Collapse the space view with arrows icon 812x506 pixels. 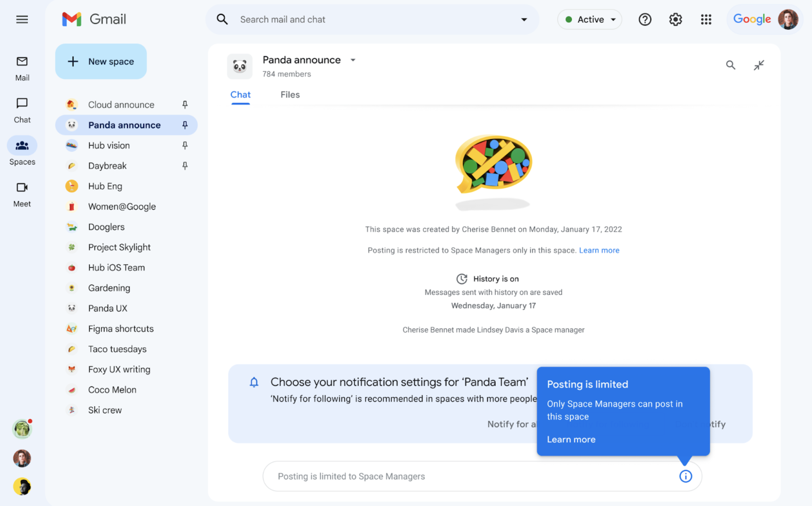pyautogui.click(x=759, y=65)
